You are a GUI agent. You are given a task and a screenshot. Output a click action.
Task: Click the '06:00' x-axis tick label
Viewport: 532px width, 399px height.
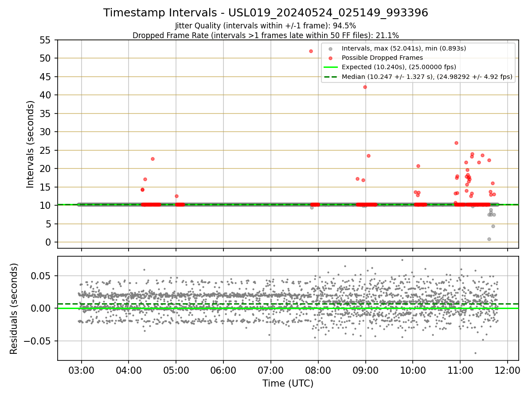click(x=223, y=371)
